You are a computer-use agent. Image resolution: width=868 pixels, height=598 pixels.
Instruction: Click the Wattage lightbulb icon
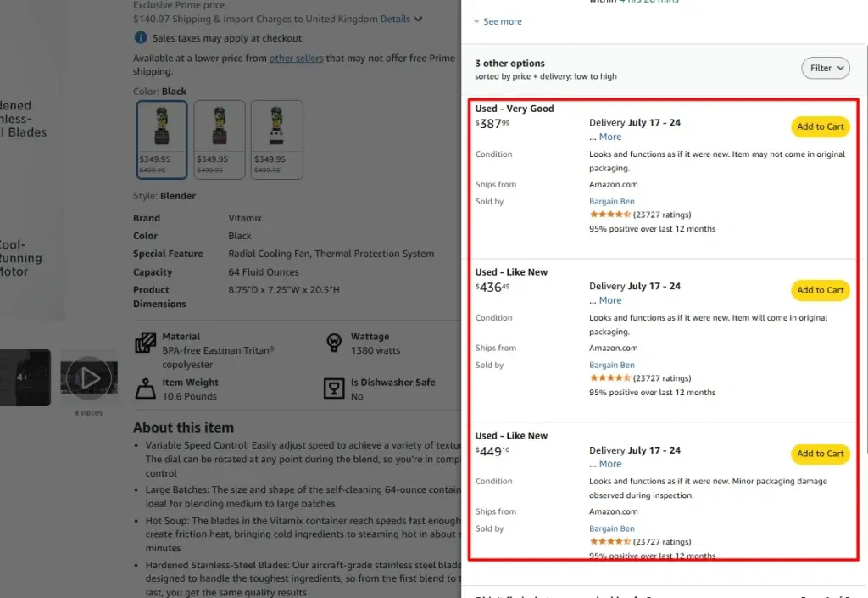pyautogui.click(x=334, y=342)
